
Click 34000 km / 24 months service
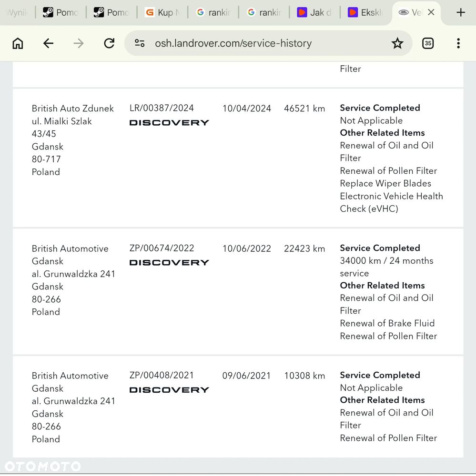[386, 267]
